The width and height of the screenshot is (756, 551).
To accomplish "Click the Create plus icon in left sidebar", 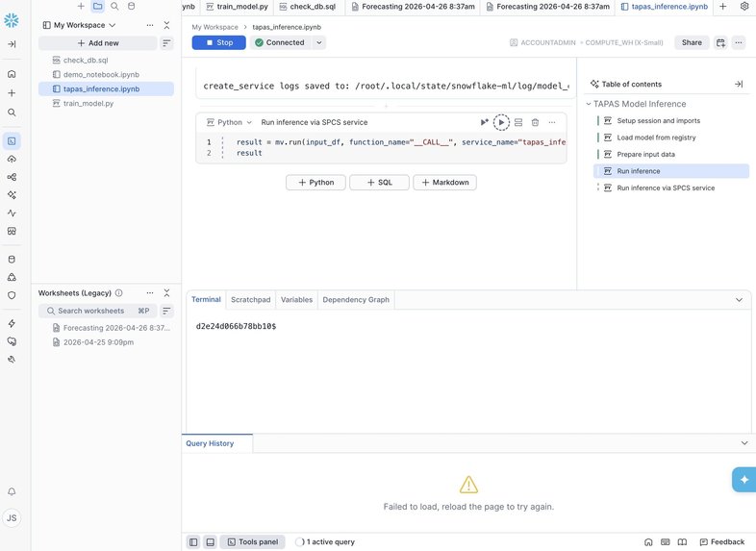I will tap(12, 93).
